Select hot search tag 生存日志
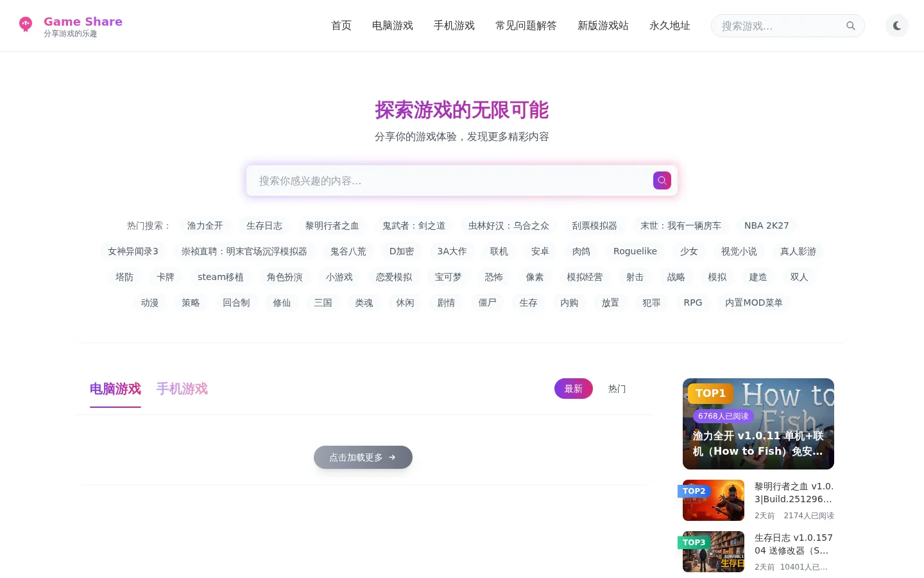The image size is (924, 578). point(264,225)
